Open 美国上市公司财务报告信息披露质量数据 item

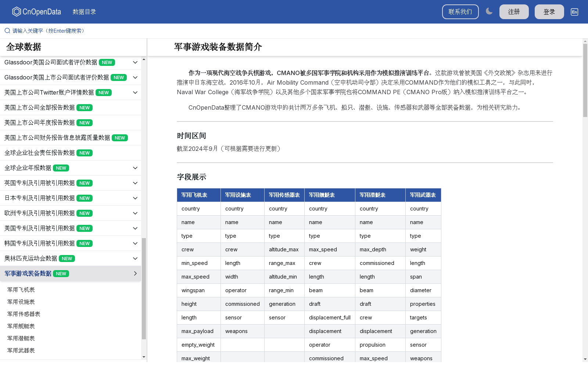(71, 138)
